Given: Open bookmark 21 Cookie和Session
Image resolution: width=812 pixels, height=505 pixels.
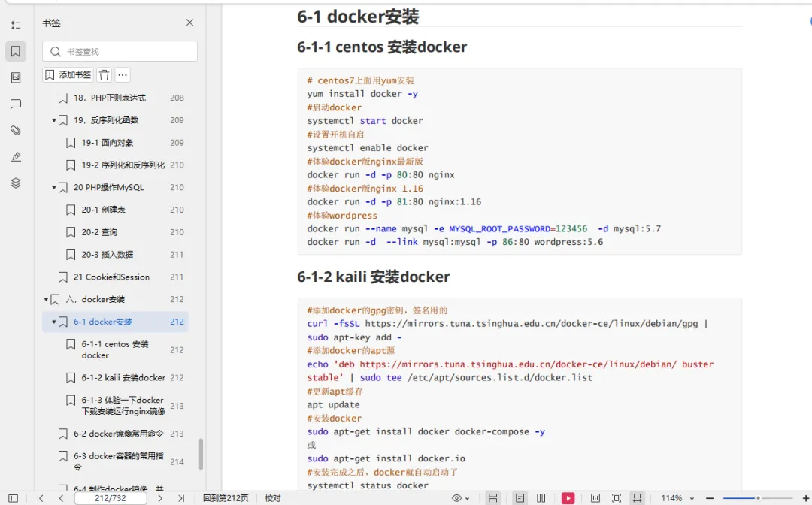Looking at the screenshot, I should [x=111, y=277].
